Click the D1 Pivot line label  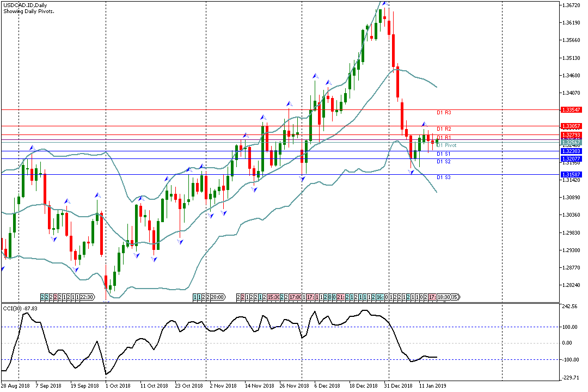click(x=446, y=145)
